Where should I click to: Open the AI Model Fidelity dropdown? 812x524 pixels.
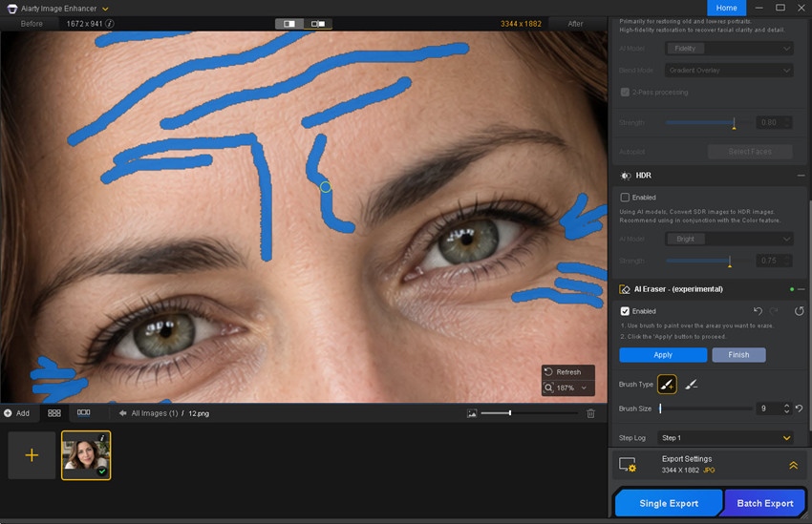[729, 49]
